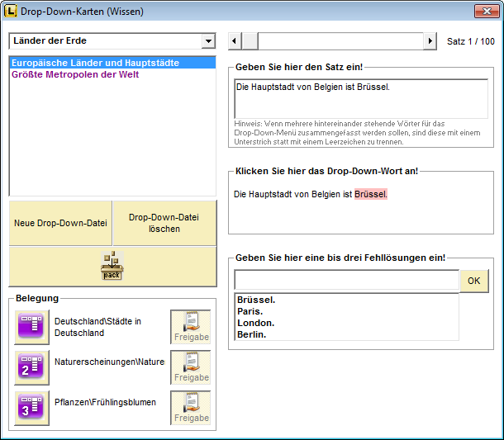
Task: Click purple slot 3 assignment icon
Action: coord(32,408)
